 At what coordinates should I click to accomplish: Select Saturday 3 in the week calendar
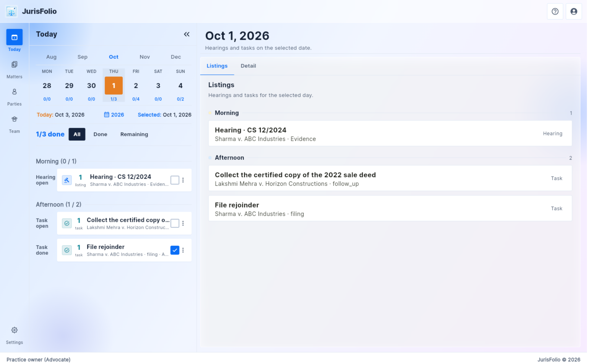click(158, 85)
